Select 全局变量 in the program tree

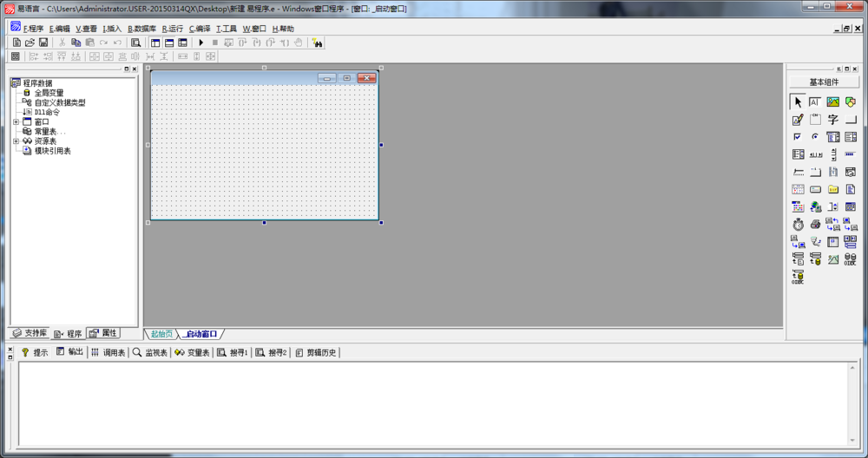[x=49, y=92]
